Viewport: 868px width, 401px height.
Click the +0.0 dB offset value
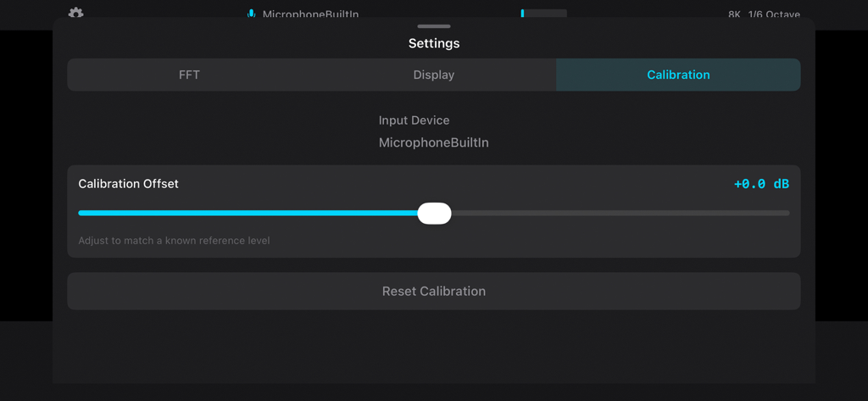pyautogui.click(x=761, y=184)
